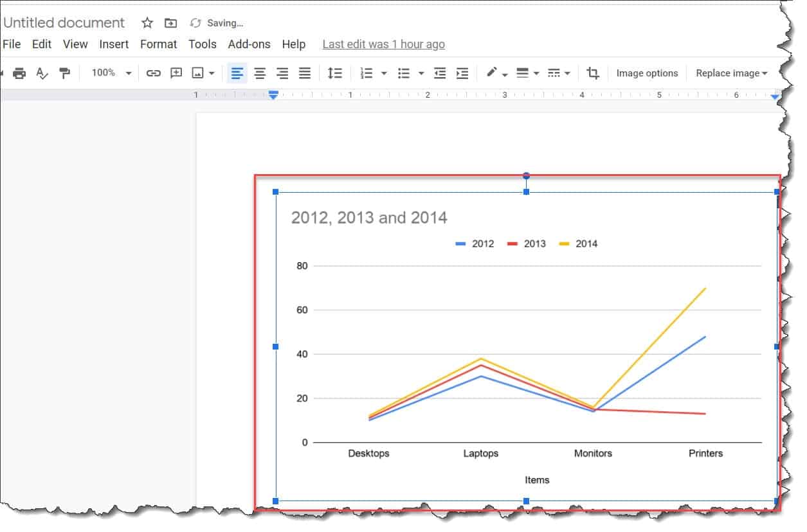
Task: Open edit history via 'Last edit was 1 hour ago'
Action: pos(383,44)
